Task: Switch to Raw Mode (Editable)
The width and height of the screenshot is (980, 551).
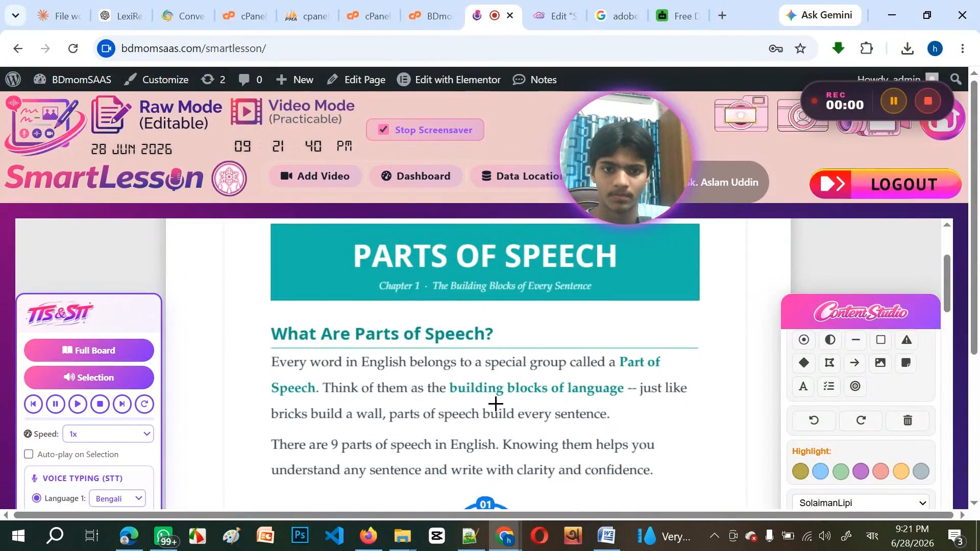Action: pos(157,115)
